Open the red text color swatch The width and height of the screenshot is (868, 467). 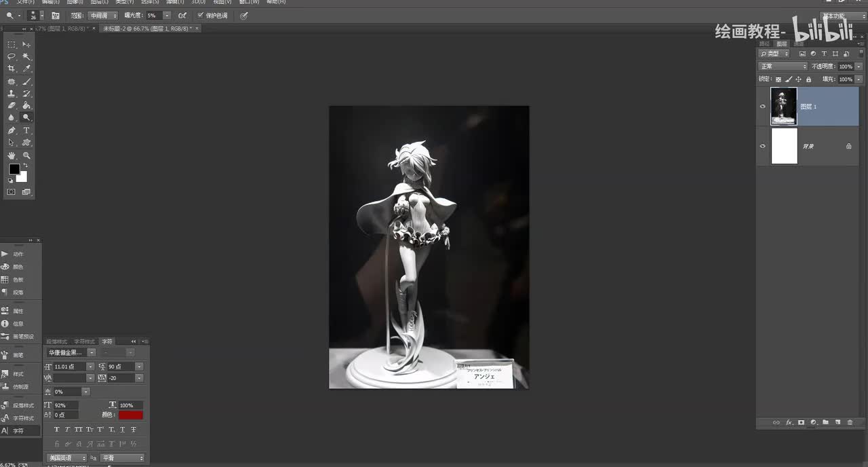[x=131, y=415]
